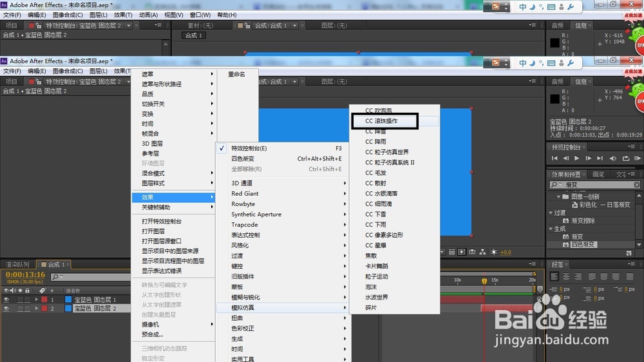This screenshot has height=362, width=644.
Task: Toggle loop option in preview panel
Action: pos(625,158)
